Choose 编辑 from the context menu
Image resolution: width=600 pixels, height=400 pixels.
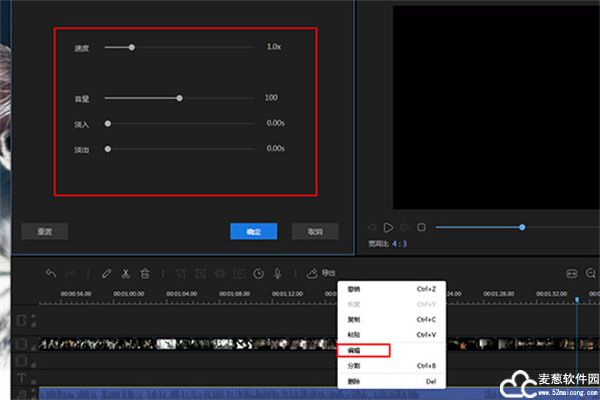354,351
